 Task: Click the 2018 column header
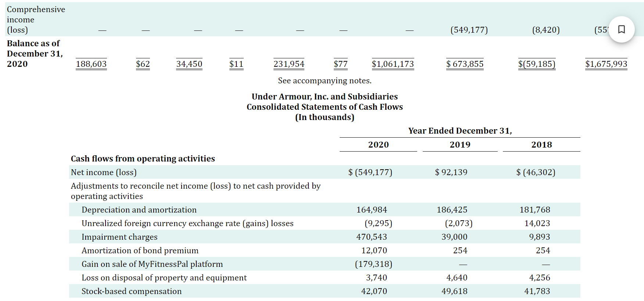541,145
